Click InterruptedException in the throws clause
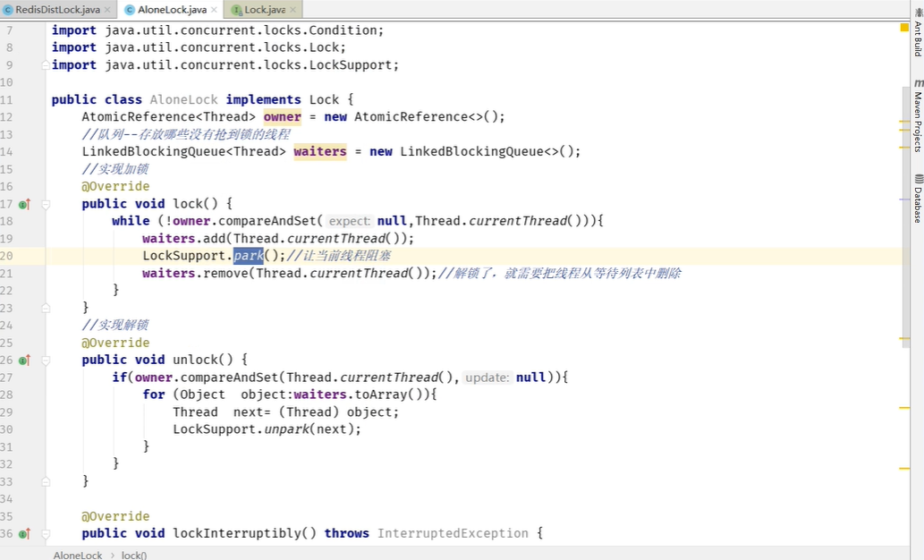Viewport: 924px width, 560px height. (x=453, y=533)
